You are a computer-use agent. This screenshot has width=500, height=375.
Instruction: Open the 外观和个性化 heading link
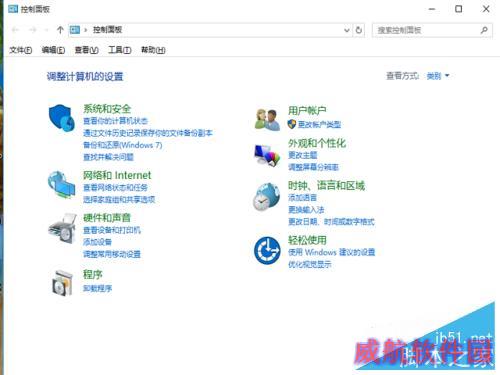point(317,143)
